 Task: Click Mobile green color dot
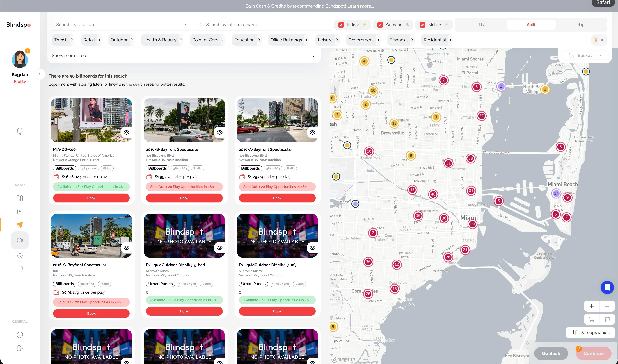[x=447, y=25]
